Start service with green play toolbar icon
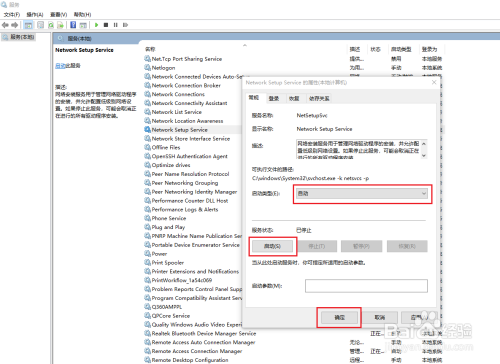The height and width of the screenshot is (364, 500). tap(96, 25)
